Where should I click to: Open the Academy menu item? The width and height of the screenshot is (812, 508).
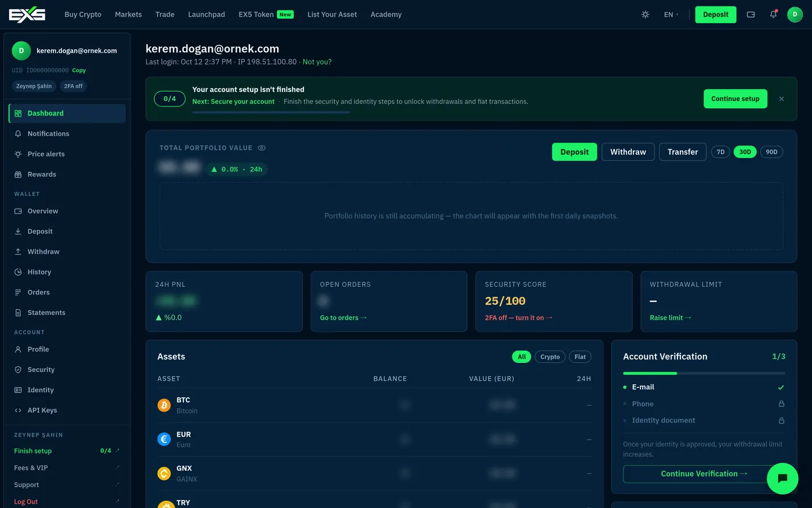coord(386,15)
